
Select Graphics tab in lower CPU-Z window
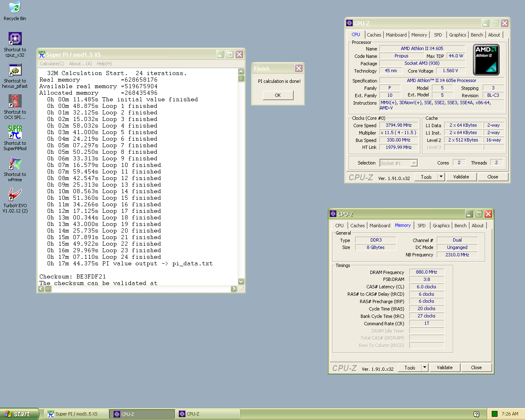(x=441, y=226)
